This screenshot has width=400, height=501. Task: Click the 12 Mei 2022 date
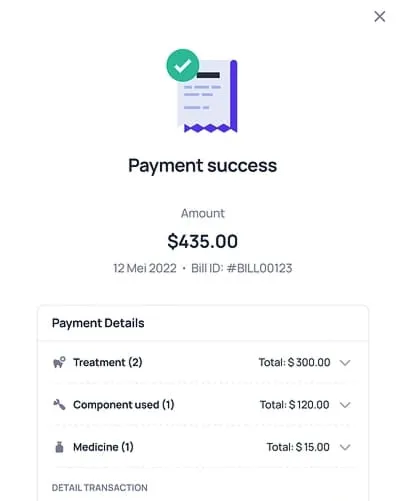(x=145, y=268)
